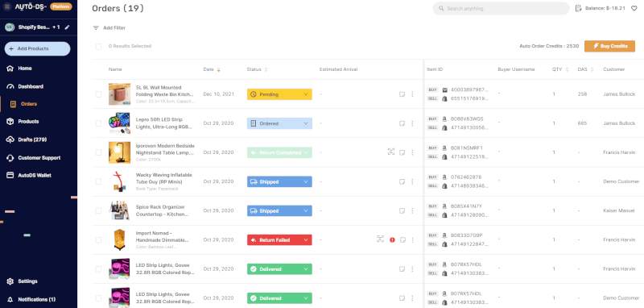Expand the Return Failed status dropdown
644x308 pixels.
279,239
